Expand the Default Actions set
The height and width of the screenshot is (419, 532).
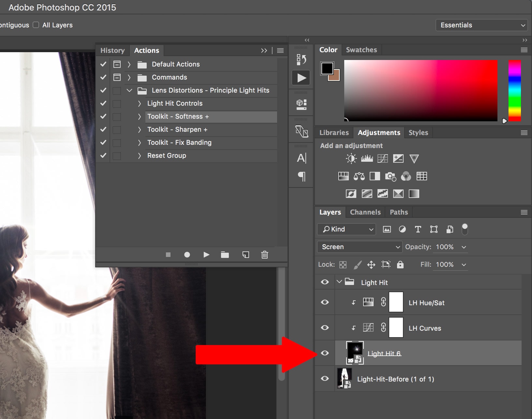coord(129,64)
